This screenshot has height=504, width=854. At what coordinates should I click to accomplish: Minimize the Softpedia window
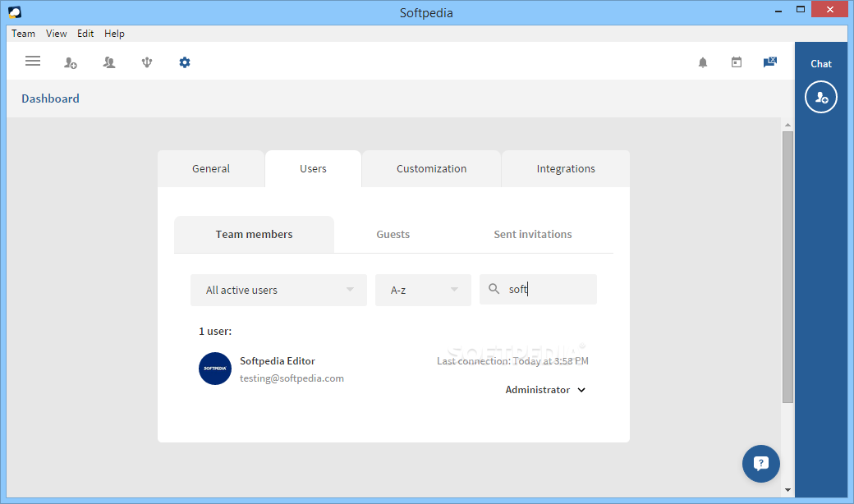(778, 10)
